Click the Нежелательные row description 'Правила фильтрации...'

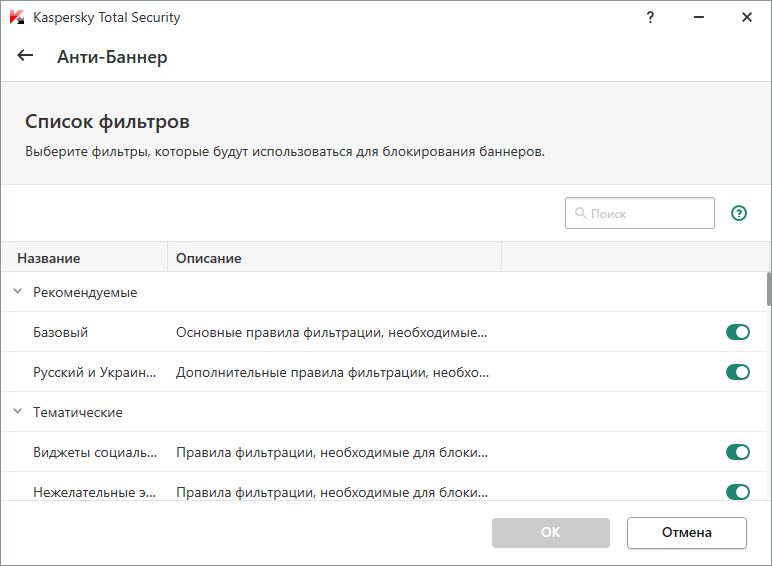332,492
